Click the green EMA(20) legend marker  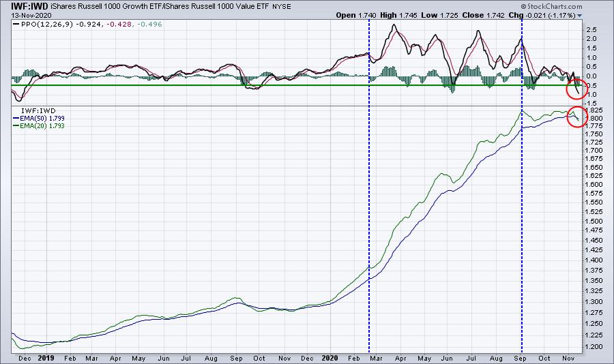[15, 125]
